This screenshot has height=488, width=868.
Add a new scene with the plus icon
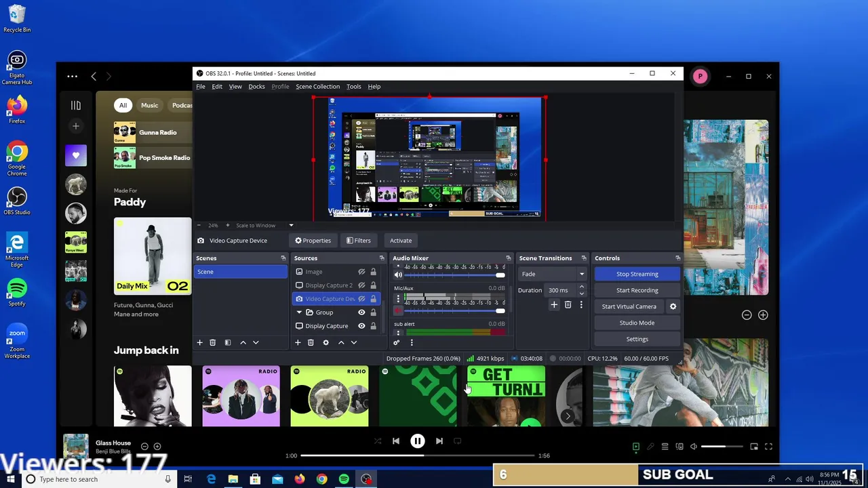pyautogui.click(x=199, y=342)
